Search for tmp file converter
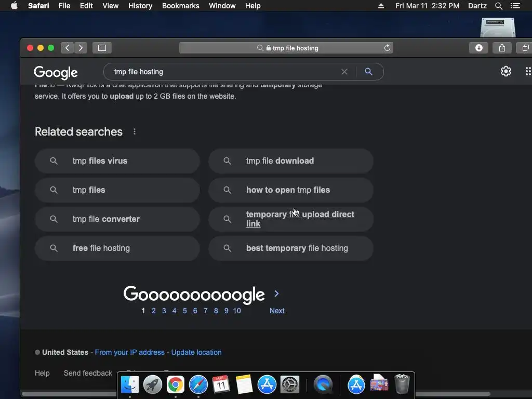532x399 pixels. point(117,219)
